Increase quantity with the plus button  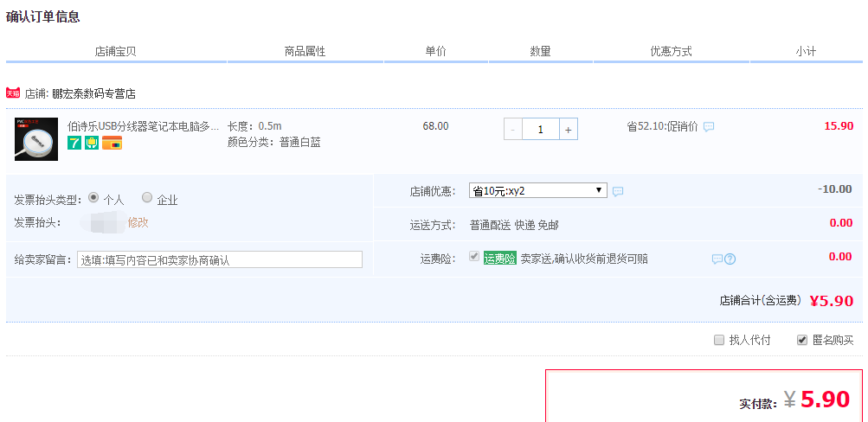tap(568, 130)
